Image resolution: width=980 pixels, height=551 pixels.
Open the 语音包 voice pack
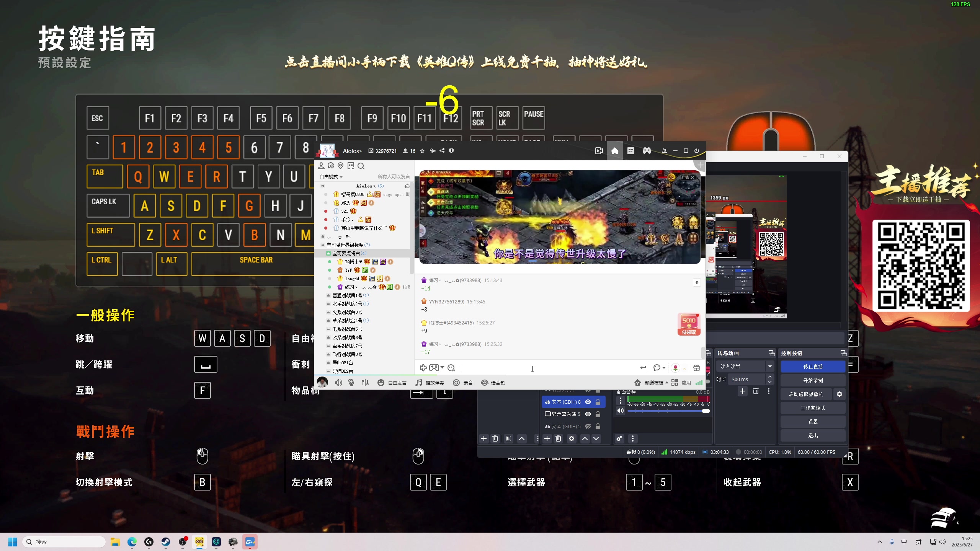493,383
